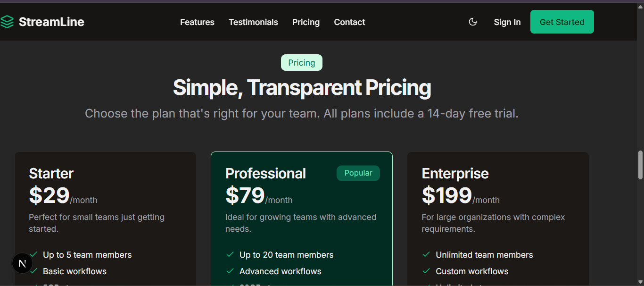The height and width of the screenshot is (286, 644).
Task: Click the Sign In link
Action: pos(507,22)
